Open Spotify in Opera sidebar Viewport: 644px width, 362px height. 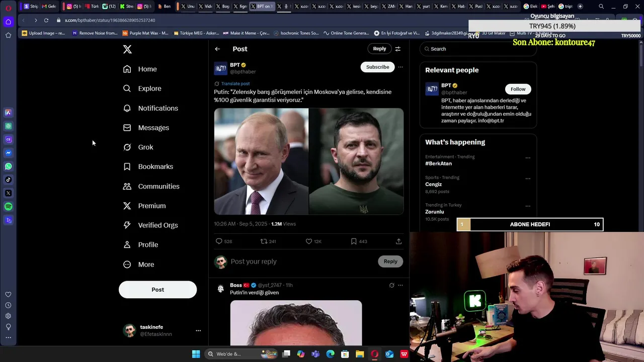8,207
